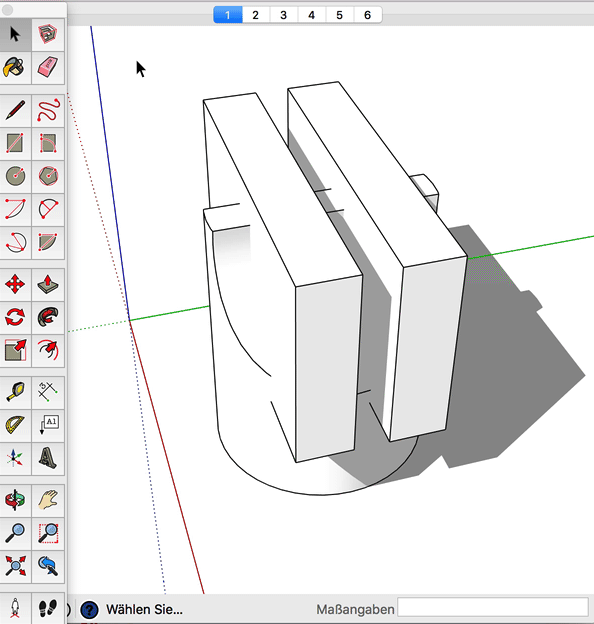Select the Circle tool
Viewport: 594px width, 624px height.
tap(15, 176)
